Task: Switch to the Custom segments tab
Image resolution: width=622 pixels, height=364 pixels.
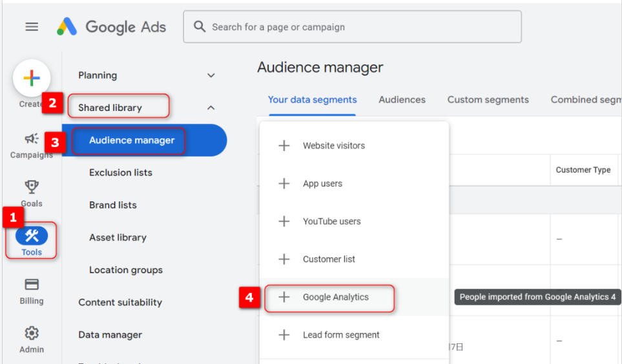Action: click(x=488, y=99)
